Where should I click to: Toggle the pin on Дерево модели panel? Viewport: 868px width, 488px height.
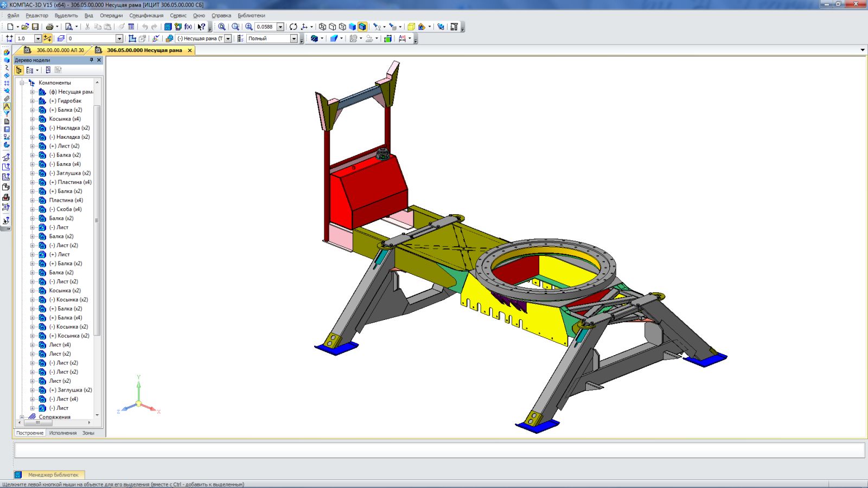coord(91,60)
